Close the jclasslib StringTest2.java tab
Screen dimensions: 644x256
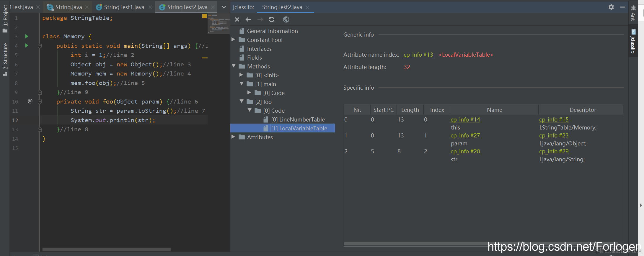pos(307,7)
